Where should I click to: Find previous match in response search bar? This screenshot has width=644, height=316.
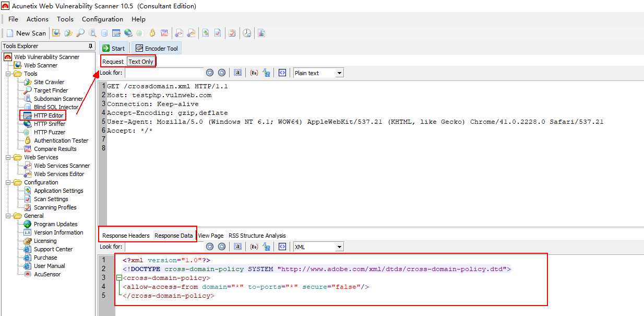coord(221,247)
